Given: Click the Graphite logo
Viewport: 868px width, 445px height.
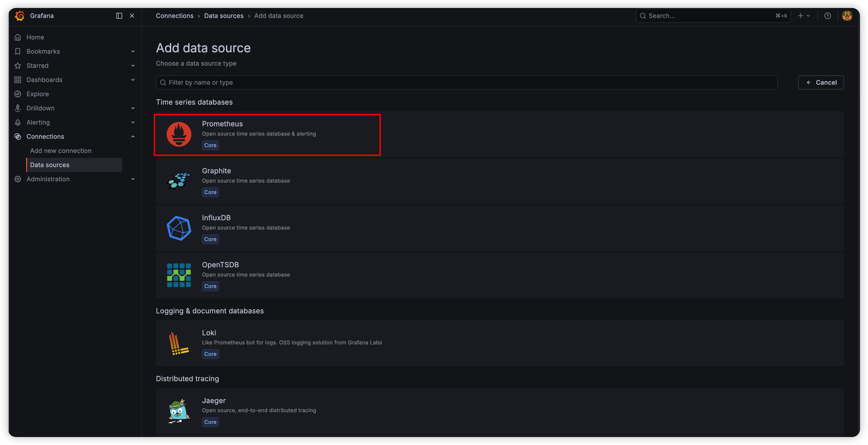Looking at the screenshot, I should coord(179,181).
